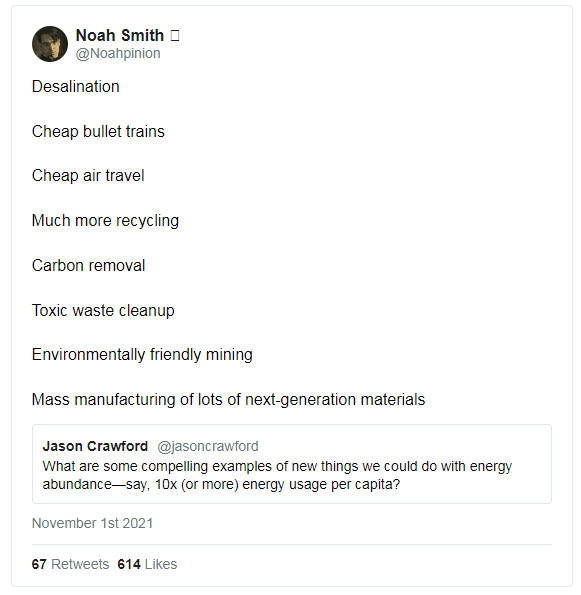Open the quoted Jason Crawford tweet
Viewport: 581px width, 595px height.
[x=291, y=464]
